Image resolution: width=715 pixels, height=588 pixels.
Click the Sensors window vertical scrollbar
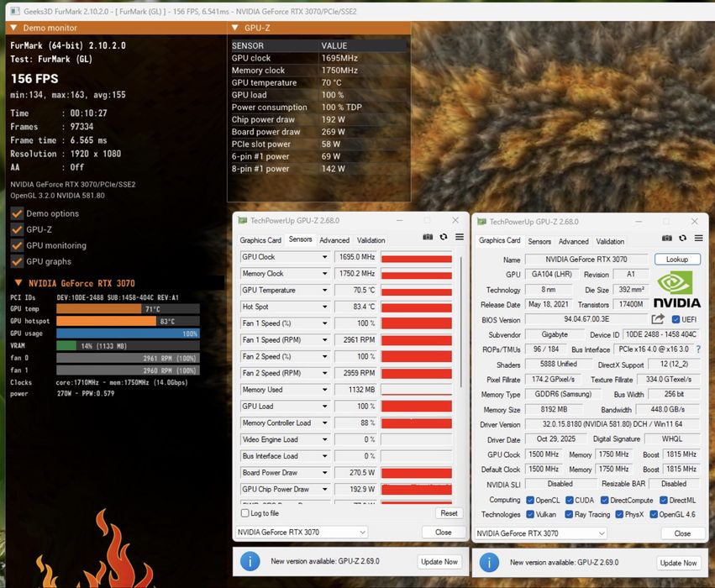pyautogui.click(x=461, y=322)
